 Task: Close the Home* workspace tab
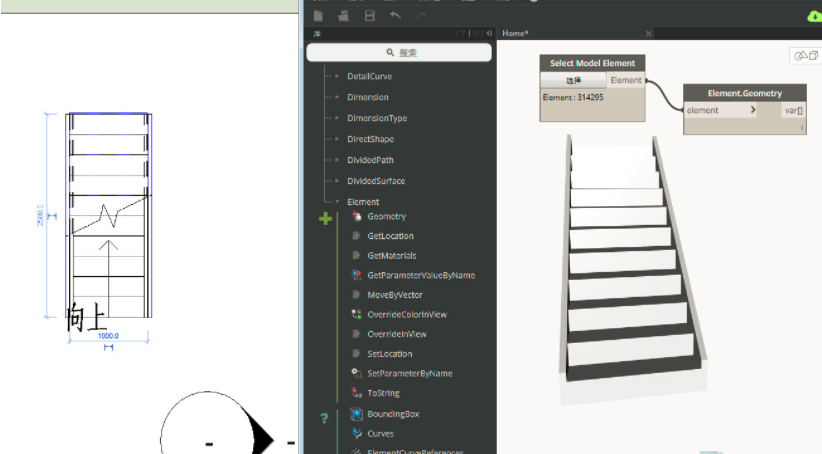coord(648,34)
